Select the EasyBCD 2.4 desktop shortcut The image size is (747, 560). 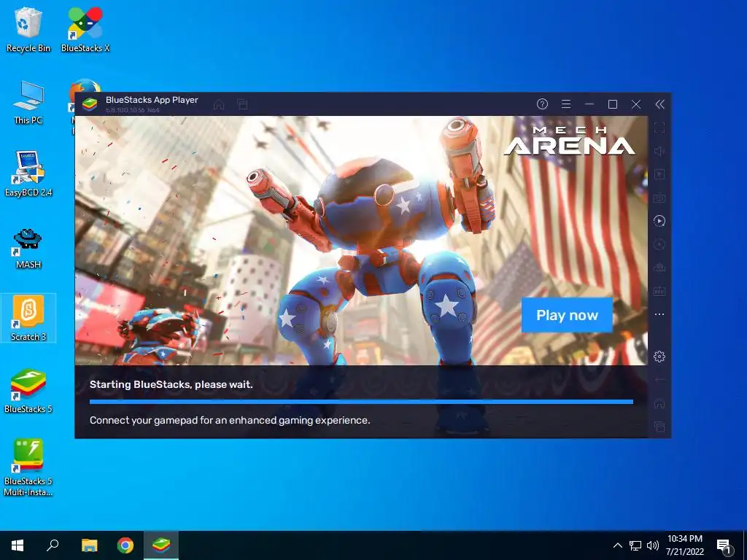pos(28,174)
